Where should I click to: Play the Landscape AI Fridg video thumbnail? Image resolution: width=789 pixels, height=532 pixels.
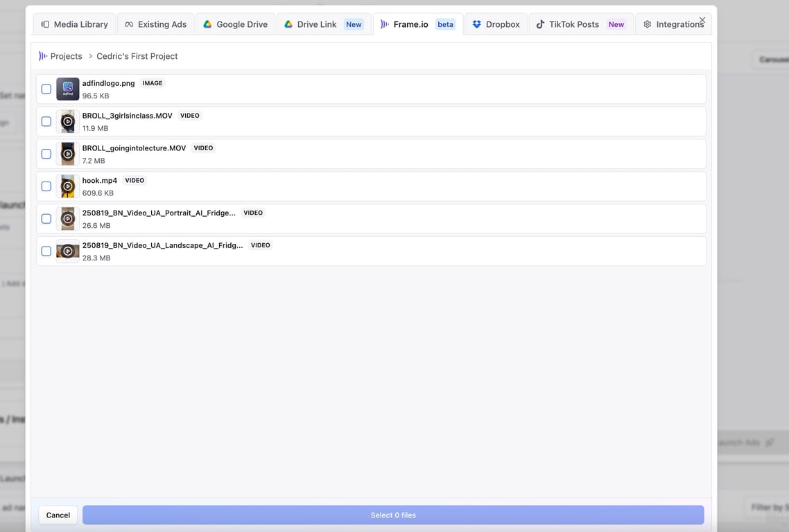pos(68,251)
